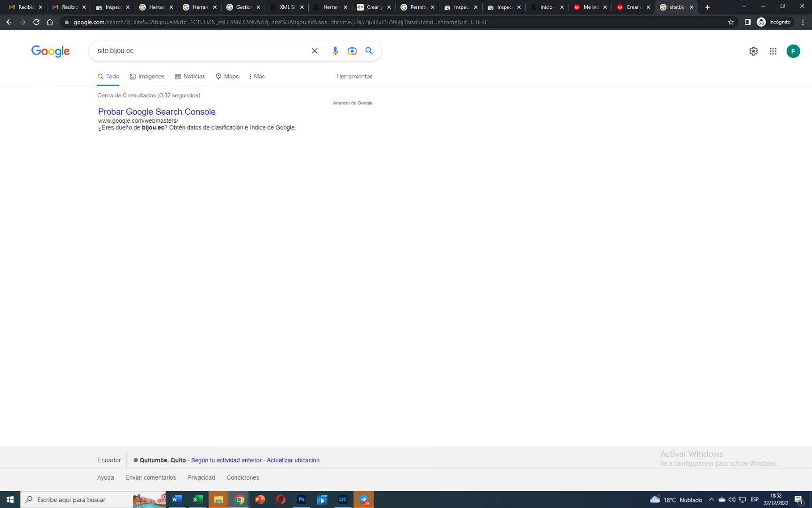Open browser side panel icon
This screenshot has height=508, width=812.
tap(747, 22)
